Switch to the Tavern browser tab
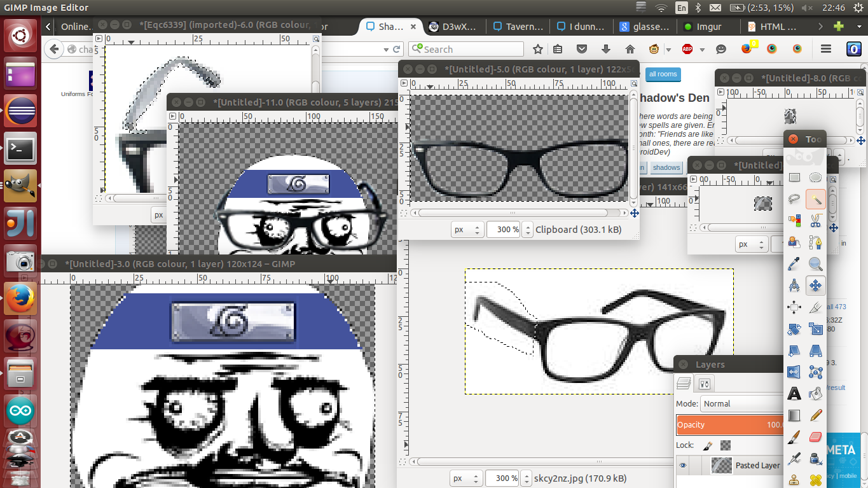This screenshot has height=488, width=868. point(518,27)
